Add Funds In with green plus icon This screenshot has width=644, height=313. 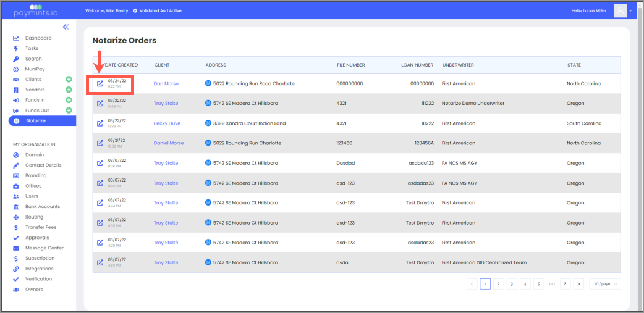point(69,99)
